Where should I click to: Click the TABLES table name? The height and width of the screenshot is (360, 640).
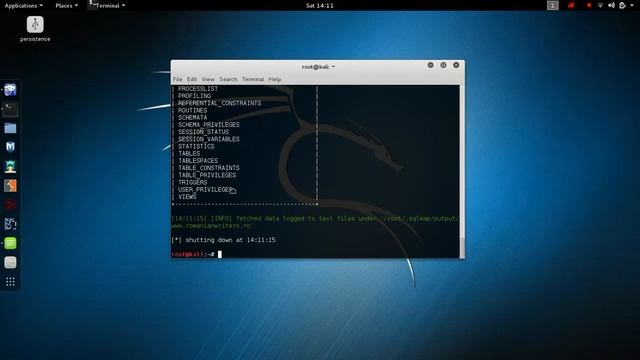point(189,153)
